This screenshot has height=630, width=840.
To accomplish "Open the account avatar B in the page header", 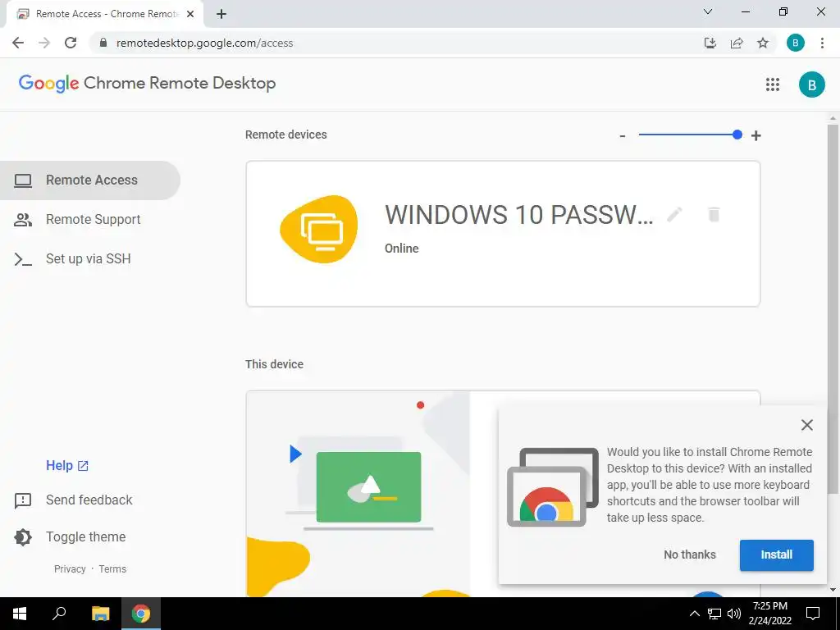I will 811,84.
